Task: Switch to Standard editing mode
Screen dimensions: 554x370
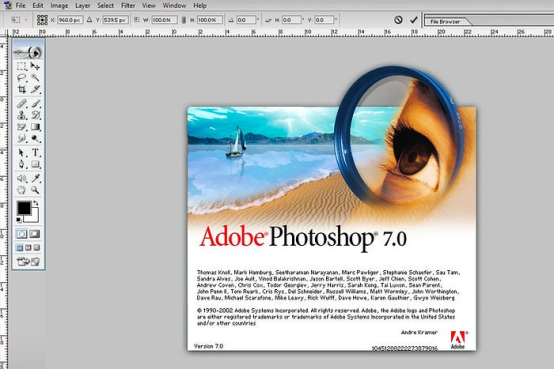Action: tap(22, 234)
